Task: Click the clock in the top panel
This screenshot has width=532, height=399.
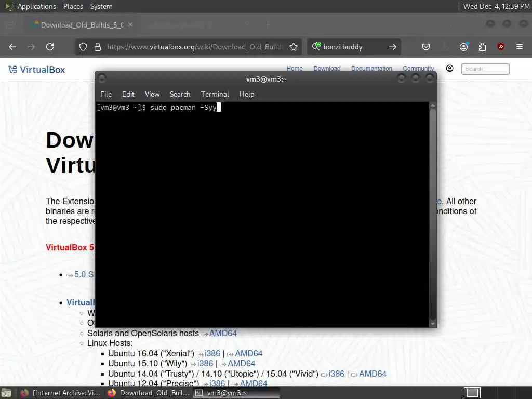Action: coord(496,6)
